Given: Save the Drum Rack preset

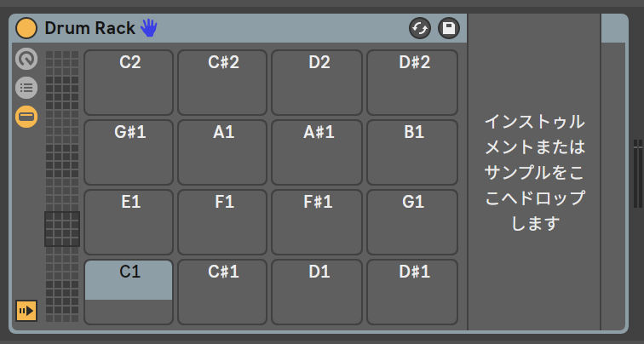Looking at the screenshot, I should pos(448,28).
